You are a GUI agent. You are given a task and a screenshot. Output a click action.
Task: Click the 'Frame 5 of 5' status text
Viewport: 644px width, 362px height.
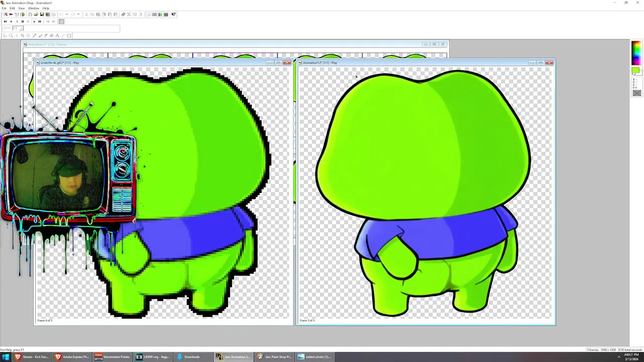pyautogui.click(x=307, y=320)
